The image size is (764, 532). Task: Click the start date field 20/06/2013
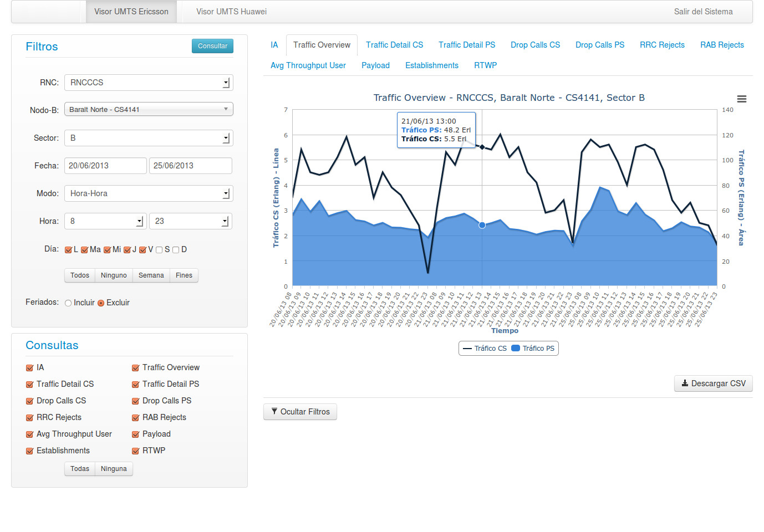coord(105,166)
